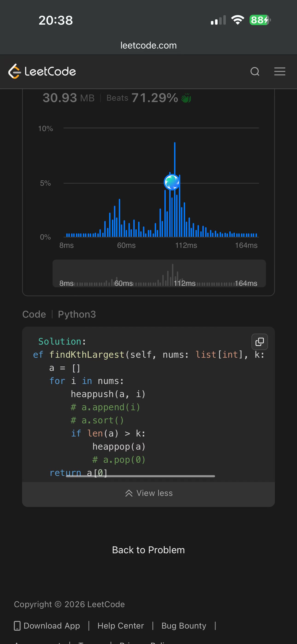Tap the 'Solution:' class line
This screenshot has height=644, width=297.
(62, 342)
